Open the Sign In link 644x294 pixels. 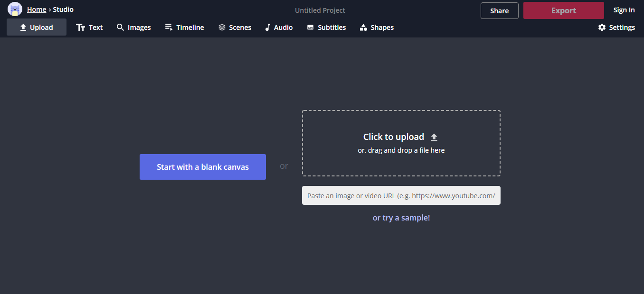[624, 10]
